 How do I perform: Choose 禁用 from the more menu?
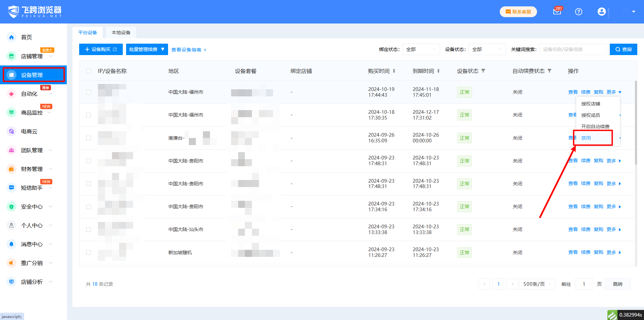586,138
